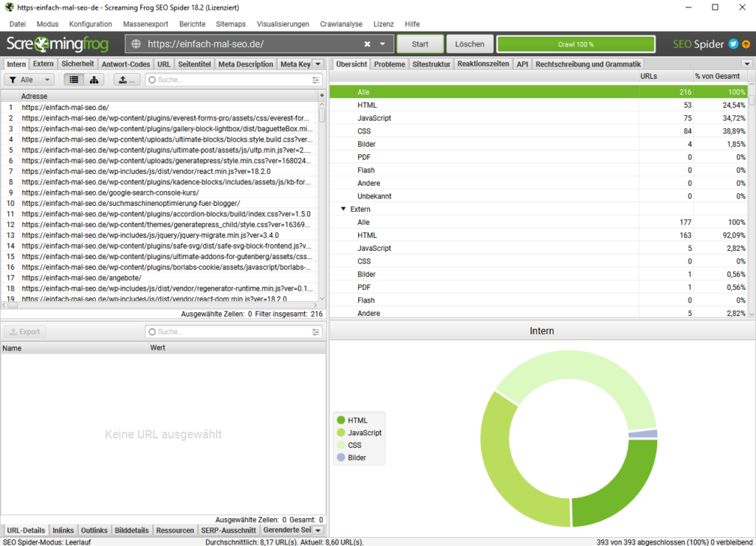Image resolution: width=756 pixels, height=546 pixels.
Task: Open the URL history dropdown arrow
Action: [382, 44]
